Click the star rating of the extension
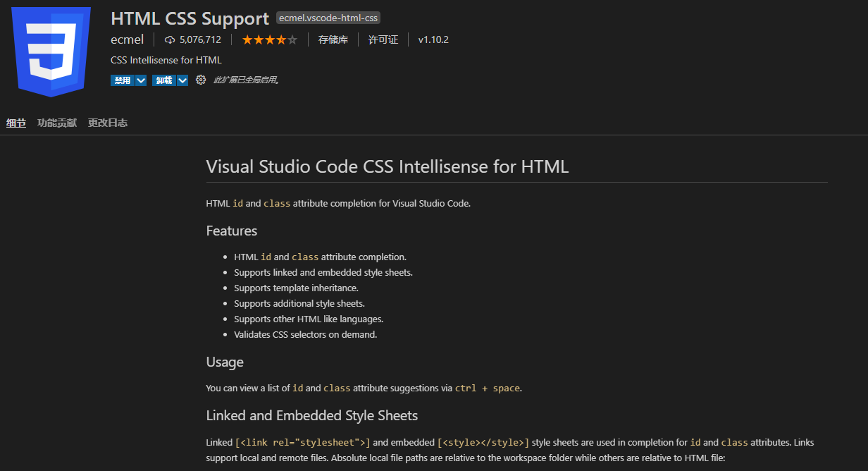 [269, 40]
